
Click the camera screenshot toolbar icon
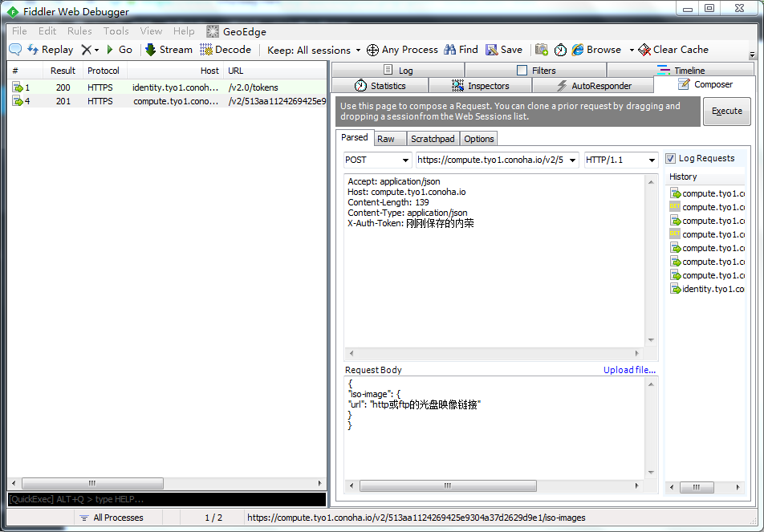coord(542,50)
